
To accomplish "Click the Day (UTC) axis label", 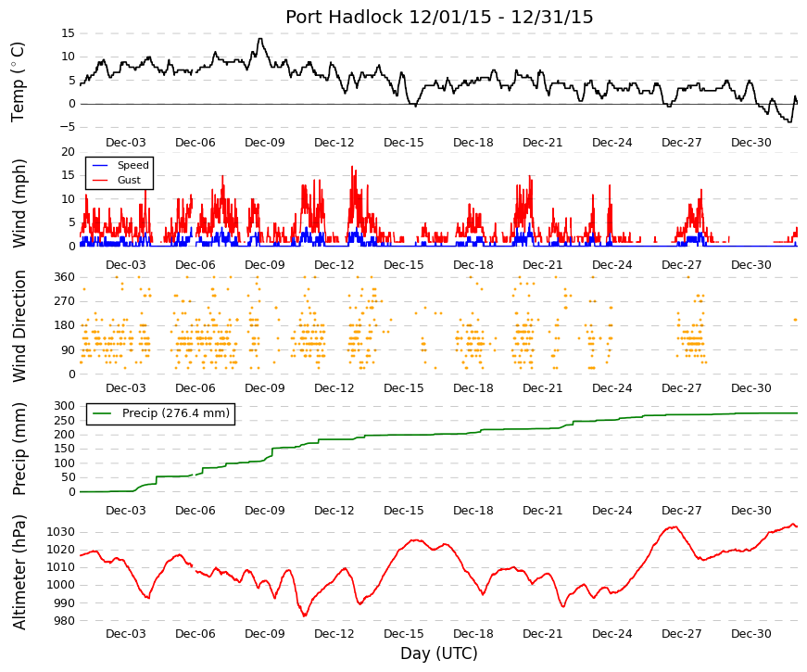I will coord(439,653).
